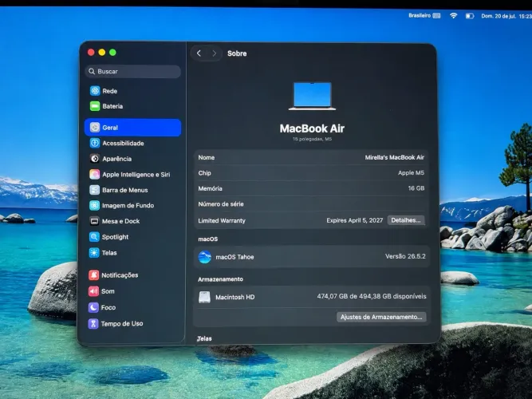
Task: Click the MacBook Air laptop image
Action: [312, 96]
